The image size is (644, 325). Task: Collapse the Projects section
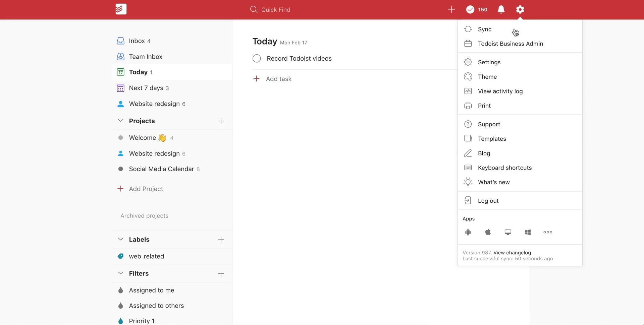(120, 121)
